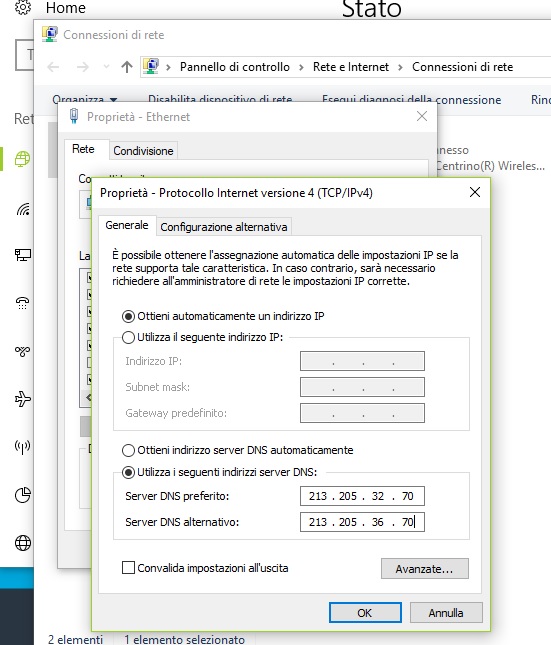Expand chevron before Pannello di controllo
Image resolution: width=551 pixels, height=645 pixels.
168,67
